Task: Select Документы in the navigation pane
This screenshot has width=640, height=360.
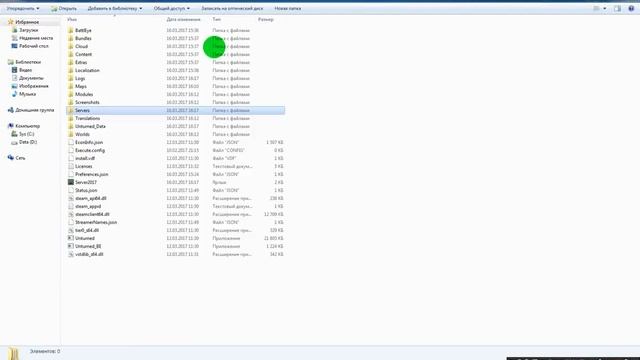Action: tap(31, 78)
